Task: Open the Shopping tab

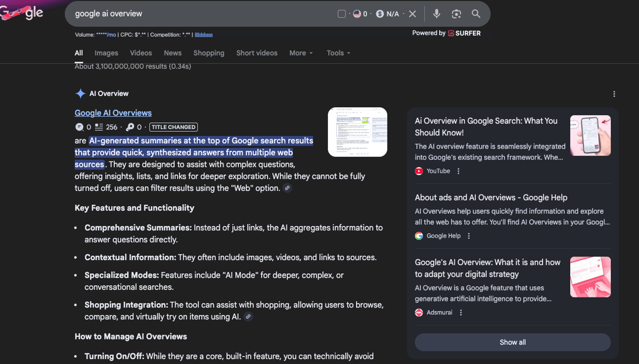Action: click(209, 53)
